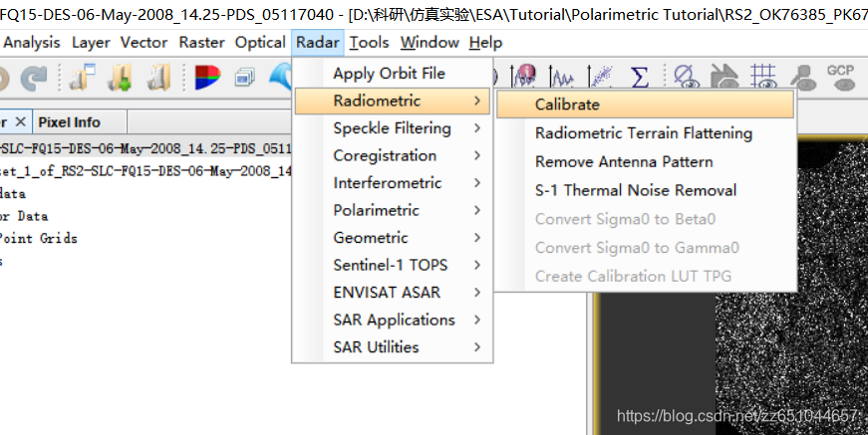Select the subset_1_of_RS2 product row
The image size is (868, 435).
[145, 171]
